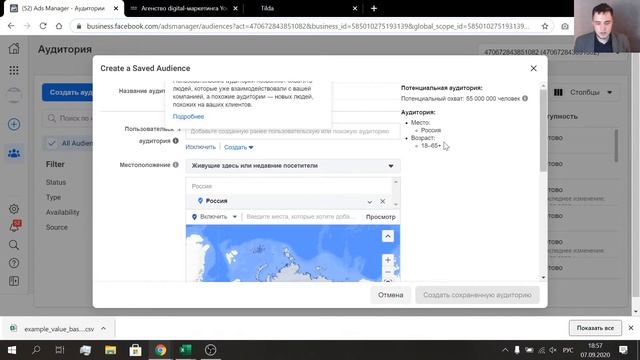Image resolution: width=640 pixels, height=360 pixels.
Task: Open the Source filter
Action: coord(57,227)
